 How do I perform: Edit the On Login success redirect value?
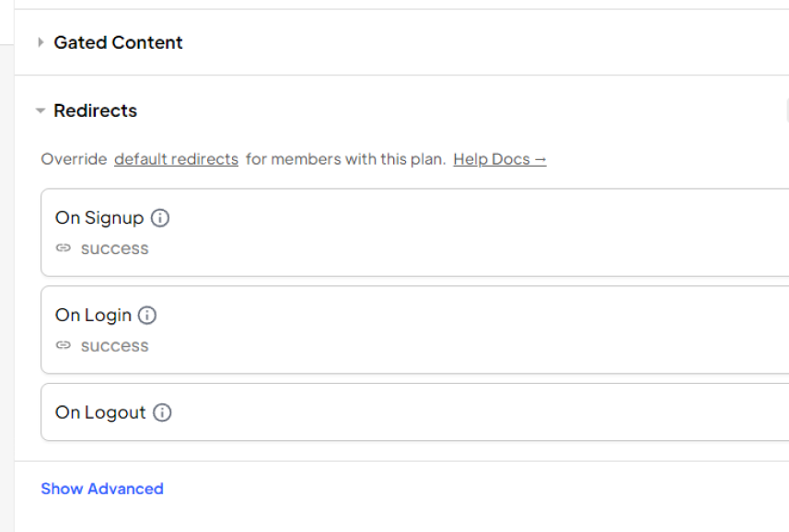[x=115, y=346]
